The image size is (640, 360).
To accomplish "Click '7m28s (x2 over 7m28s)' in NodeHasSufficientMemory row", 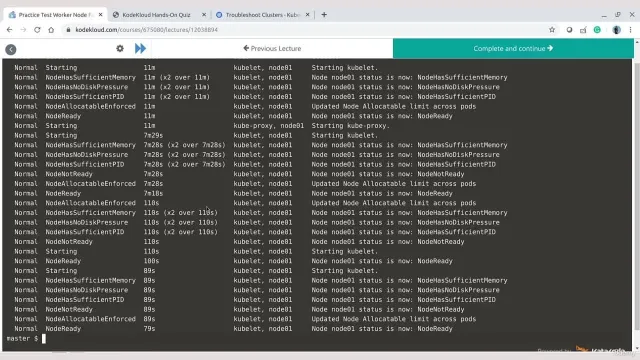I will (x=184, y=145).
